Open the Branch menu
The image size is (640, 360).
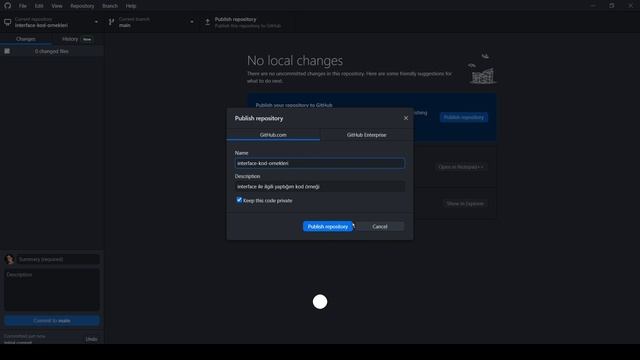[110, 6]
